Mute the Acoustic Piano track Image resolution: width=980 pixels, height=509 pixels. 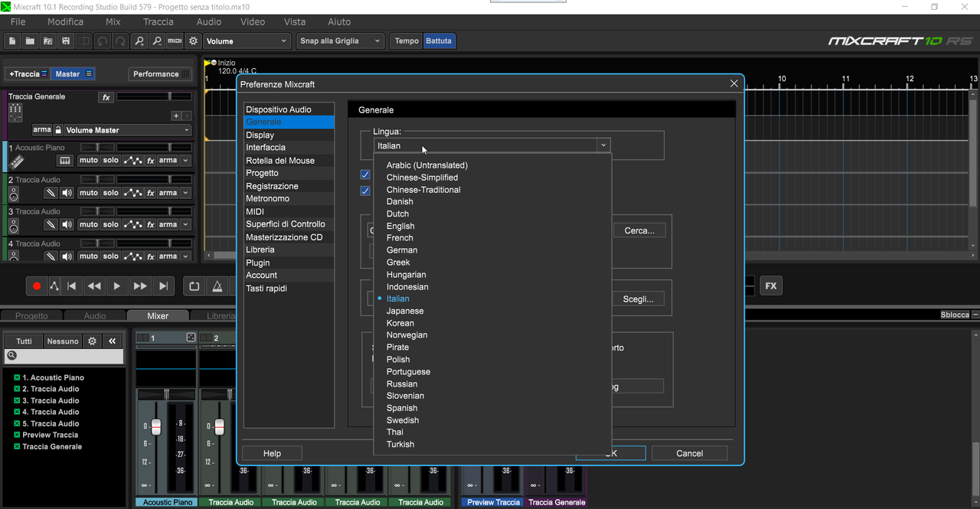(x=89, y=161)
